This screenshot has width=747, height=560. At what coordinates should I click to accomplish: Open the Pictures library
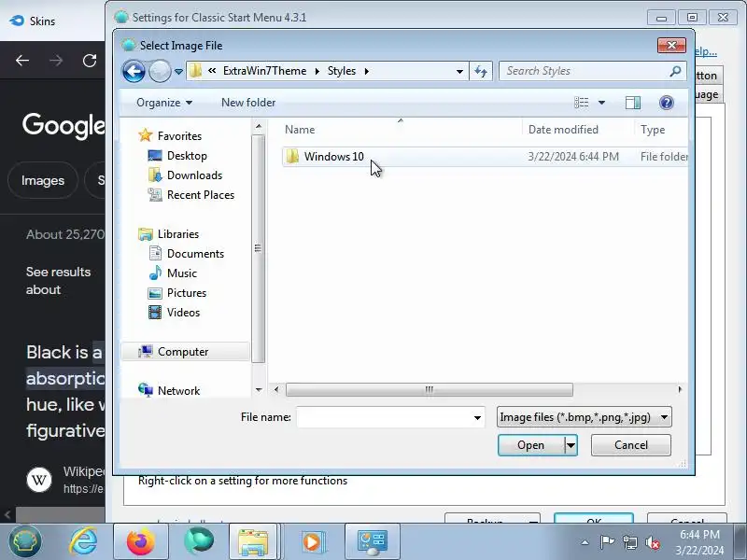186,292
